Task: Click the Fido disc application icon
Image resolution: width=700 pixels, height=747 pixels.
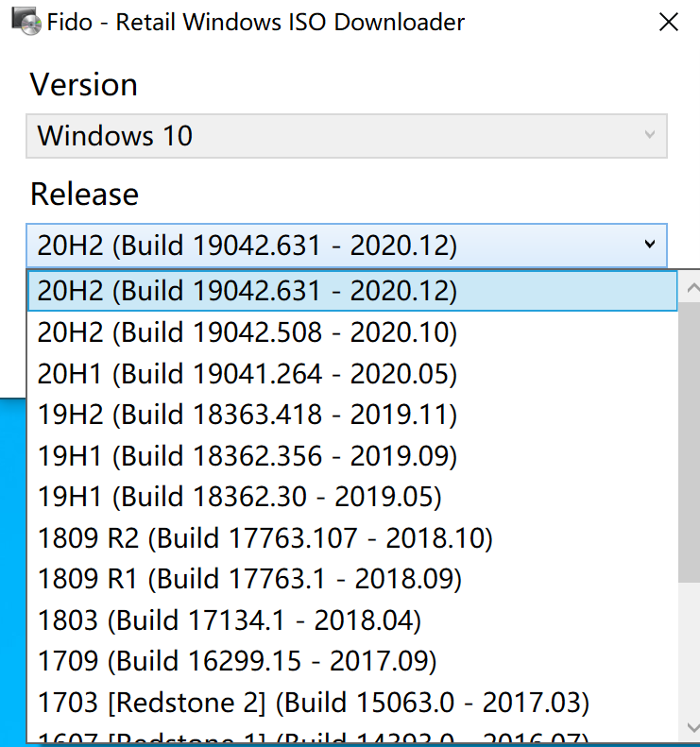Action: click(x=26, y=22)
